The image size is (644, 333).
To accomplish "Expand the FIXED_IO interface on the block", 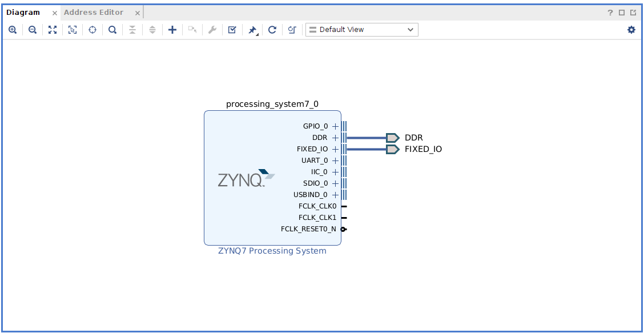I will [x=335, y=149].
